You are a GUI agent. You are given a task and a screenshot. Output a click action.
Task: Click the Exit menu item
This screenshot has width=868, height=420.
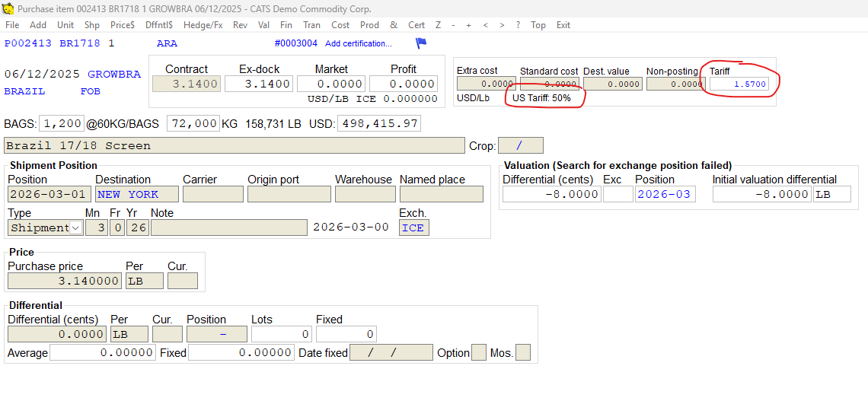coord(563,25)
